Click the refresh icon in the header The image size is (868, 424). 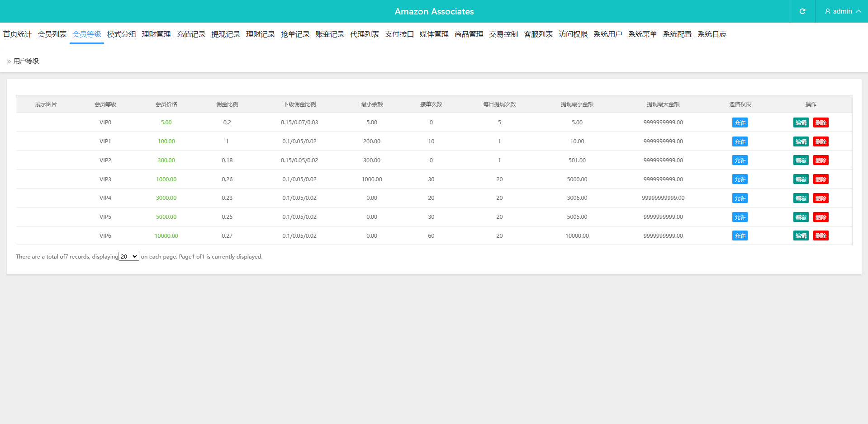pos(802,11)
